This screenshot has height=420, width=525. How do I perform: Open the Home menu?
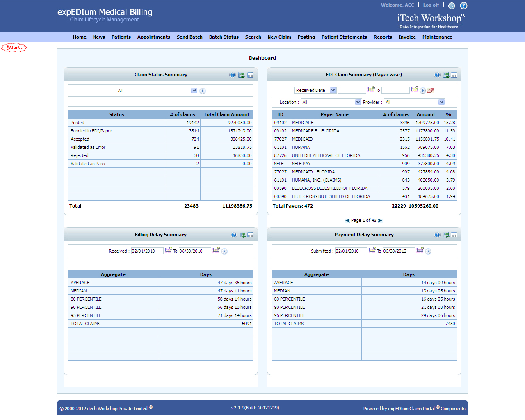point(80,37)
